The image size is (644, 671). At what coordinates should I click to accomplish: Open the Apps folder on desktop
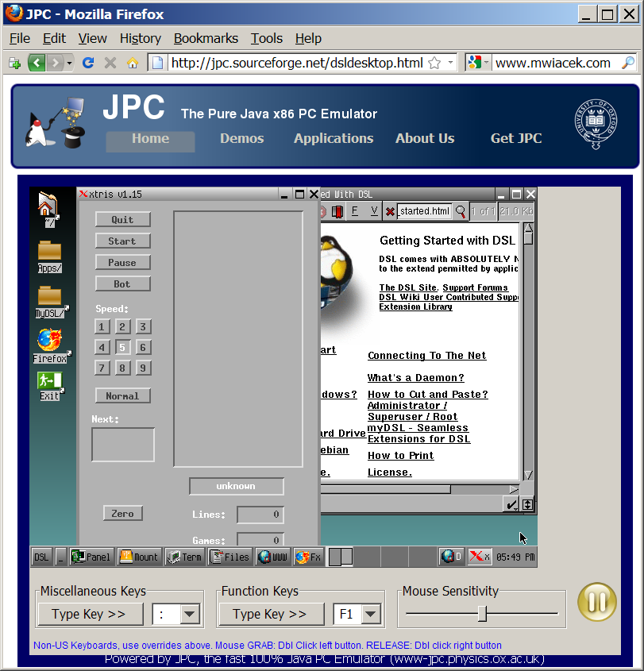49,252
